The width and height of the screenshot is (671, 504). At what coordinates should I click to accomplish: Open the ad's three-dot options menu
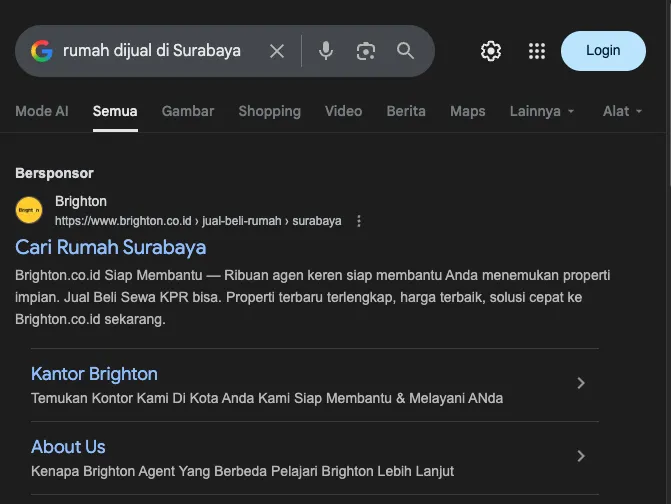pos(359,221)
